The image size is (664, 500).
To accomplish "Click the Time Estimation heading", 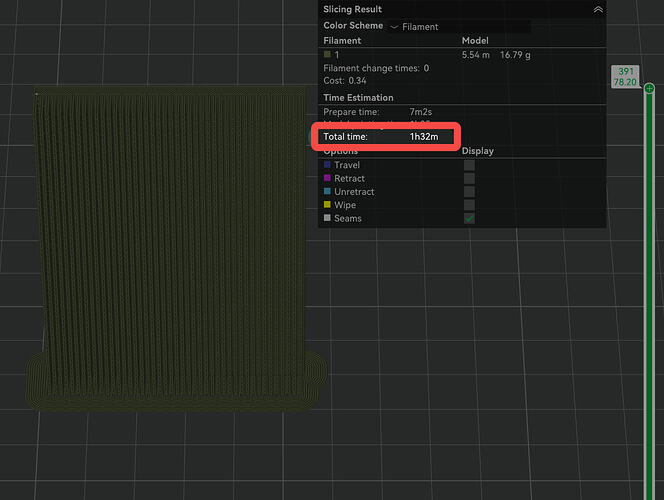I will tap(358, 97).
